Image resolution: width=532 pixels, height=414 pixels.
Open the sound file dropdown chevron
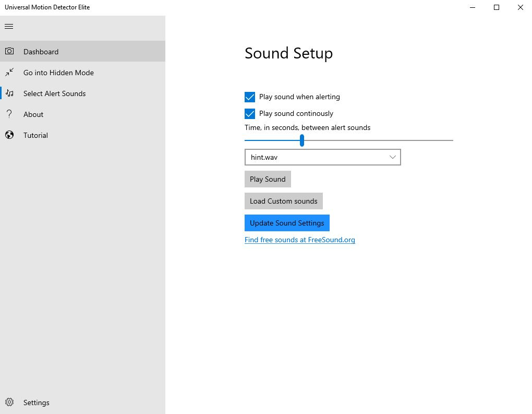point(392,157)
